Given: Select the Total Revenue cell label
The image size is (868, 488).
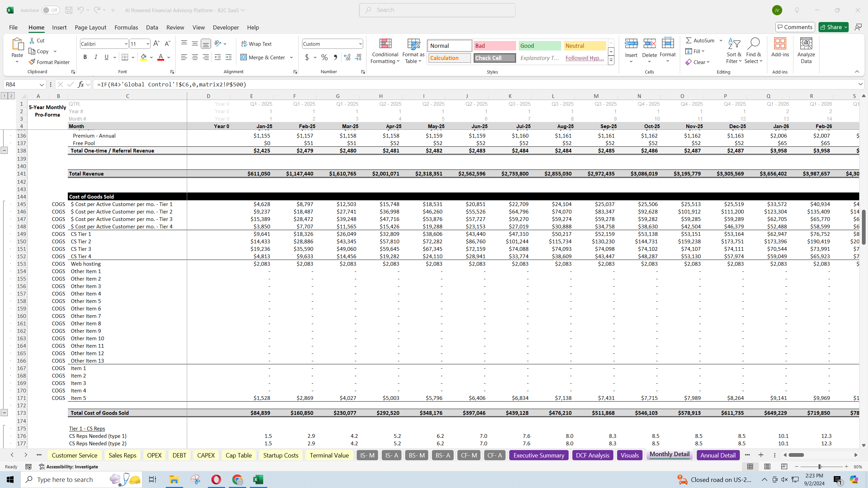Looking at the screenshot, I should coord(86,174).
